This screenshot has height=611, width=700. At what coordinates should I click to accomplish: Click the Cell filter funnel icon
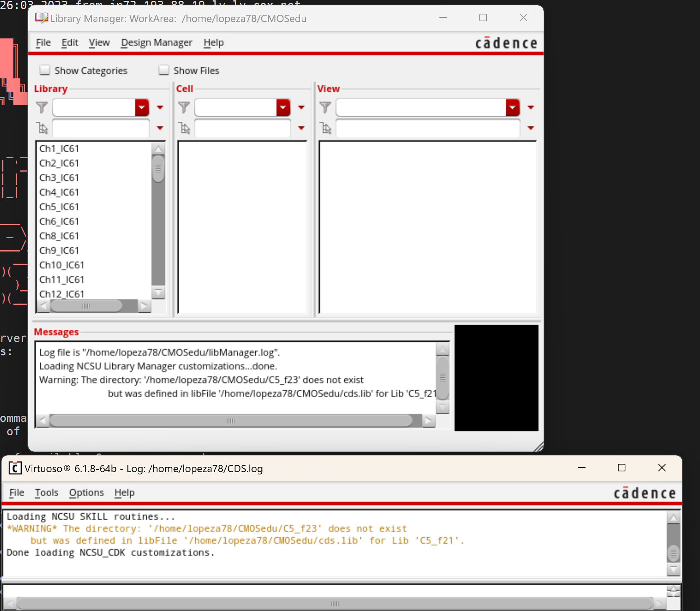184,107
